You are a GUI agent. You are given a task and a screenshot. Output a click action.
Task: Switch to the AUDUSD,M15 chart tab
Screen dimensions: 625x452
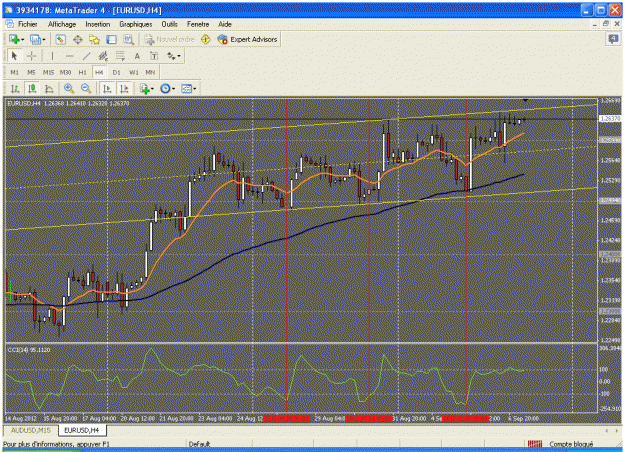(x=31, y=430)
